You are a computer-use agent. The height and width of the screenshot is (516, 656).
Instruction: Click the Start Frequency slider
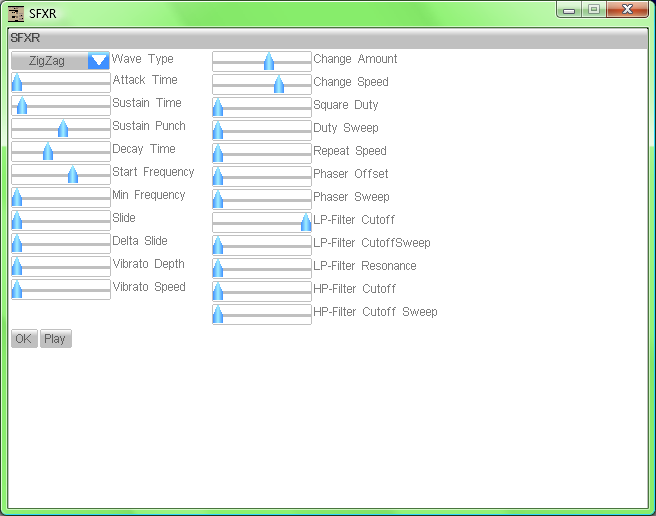coord(61,175)
